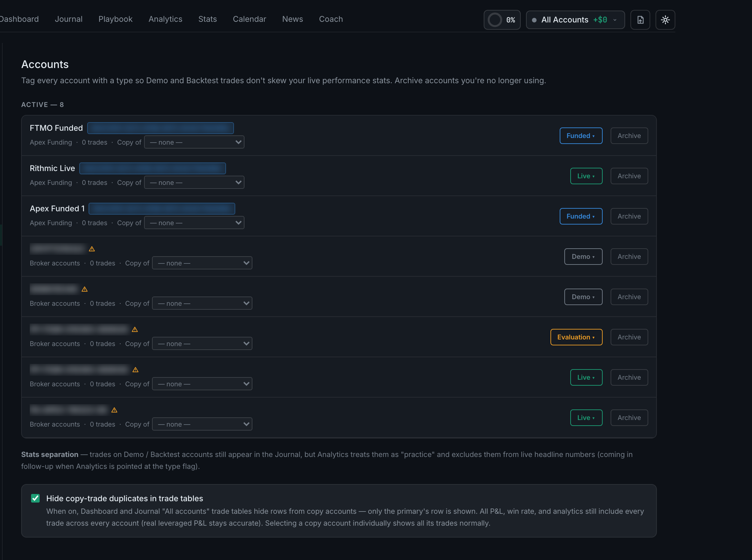Open the Calendar tab

point(249,19)
